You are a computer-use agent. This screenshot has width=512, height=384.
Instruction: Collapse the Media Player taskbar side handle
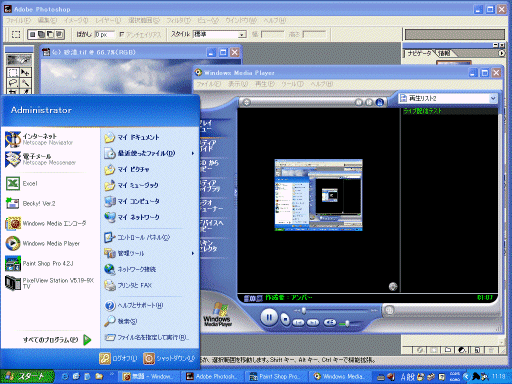pos(236,192)
